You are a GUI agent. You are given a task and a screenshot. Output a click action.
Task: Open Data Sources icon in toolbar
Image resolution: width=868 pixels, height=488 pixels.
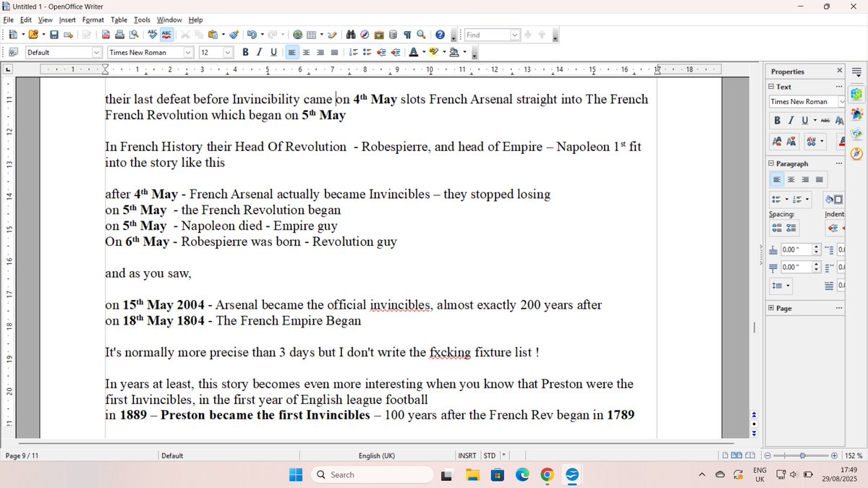[393, 35]
